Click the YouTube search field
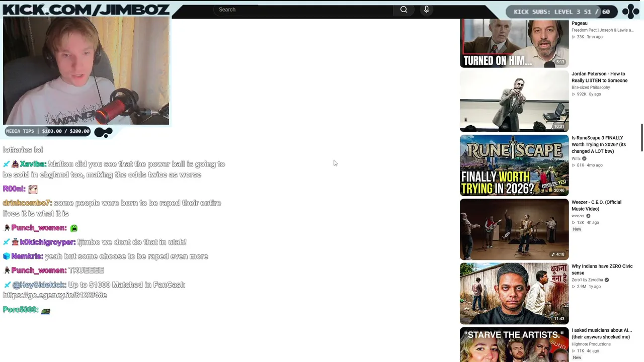644x362 pixels. (304, 10)
